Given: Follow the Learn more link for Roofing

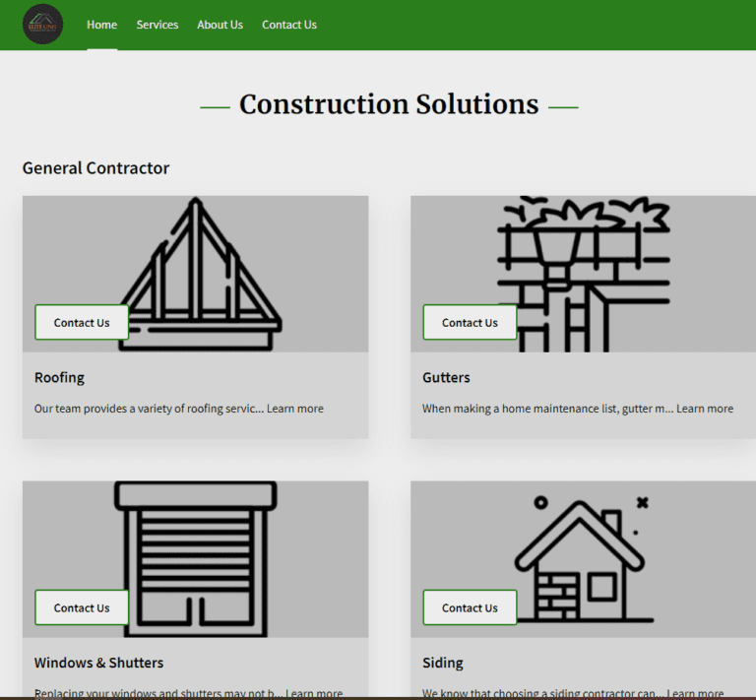Looking at the screenshot, I should 294,409.
